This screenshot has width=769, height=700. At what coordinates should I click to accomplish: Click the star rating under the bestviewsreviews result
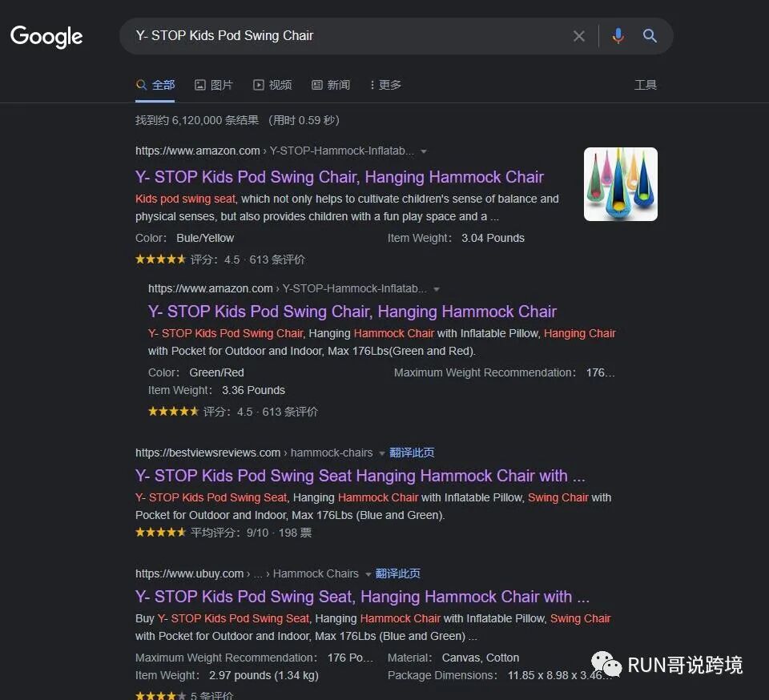(x=160, y=532)
